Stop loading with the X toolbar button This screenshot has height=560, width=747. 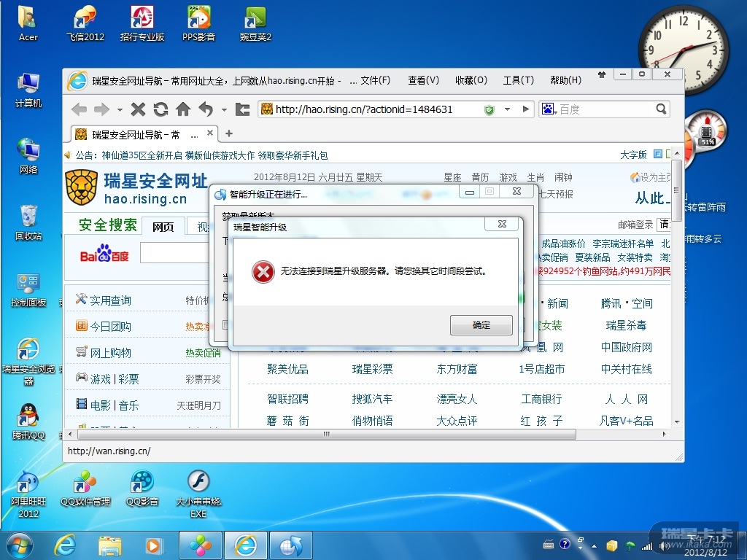(138, 109)
